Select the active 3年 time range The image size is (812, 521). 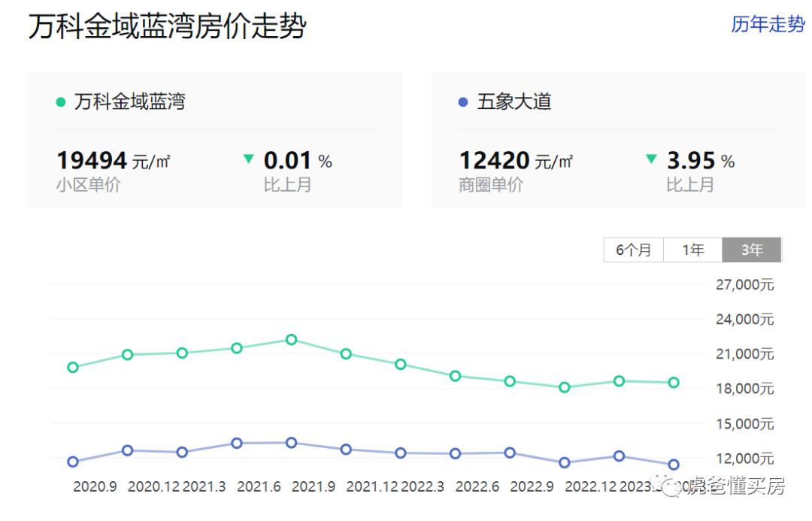pos(752,250)
